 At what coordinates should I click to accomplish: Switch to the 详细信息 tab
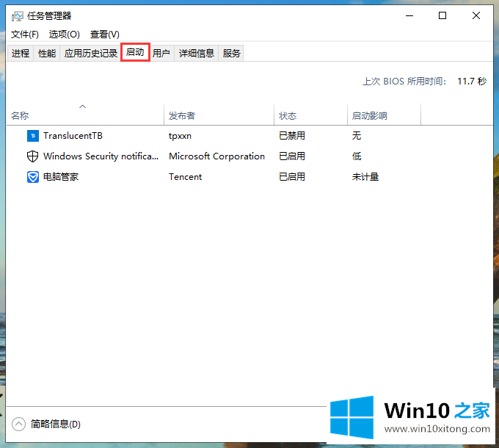point(197,53)
